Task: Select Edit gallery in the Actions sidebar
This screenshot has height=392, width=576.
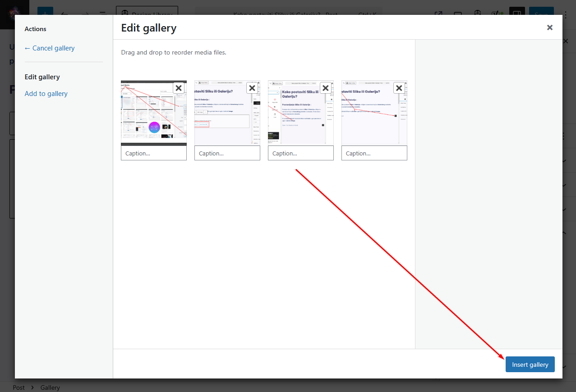Action: pos(42,77)
